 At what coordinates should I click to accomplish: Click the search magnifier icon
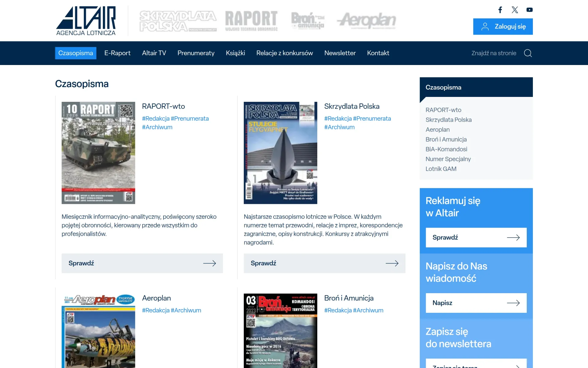[x=528, y=53]
